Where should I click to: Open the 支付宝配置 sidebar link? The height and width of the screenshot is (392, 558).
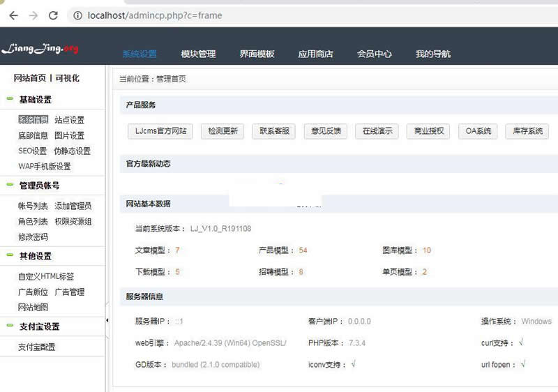(x=36, y=347)
